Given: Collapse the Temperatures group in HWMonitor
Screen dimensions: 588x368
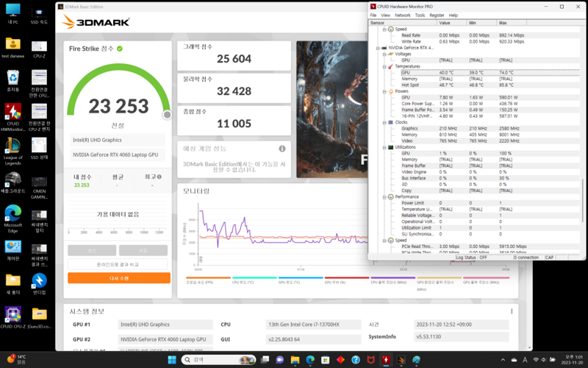Looking at the screenshot, I should pyautogui.click(x=384, y=66).
